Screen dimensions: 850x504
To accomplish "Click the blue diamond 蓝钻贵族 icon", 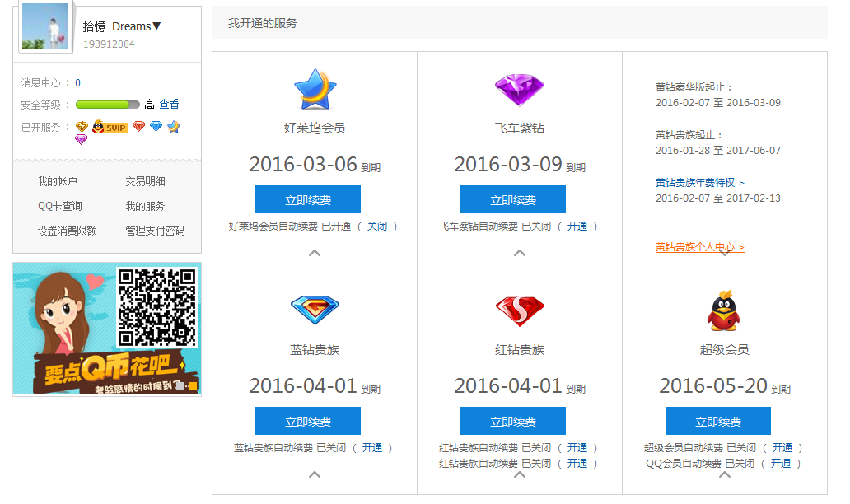I will click(x=315, y=310).
